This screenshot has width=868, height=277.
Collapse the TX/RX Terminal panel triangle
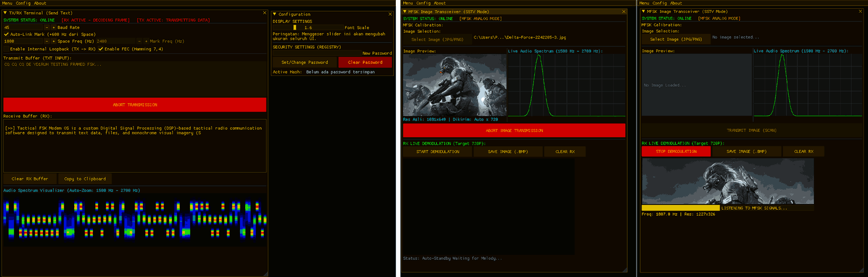pos(5,13)
